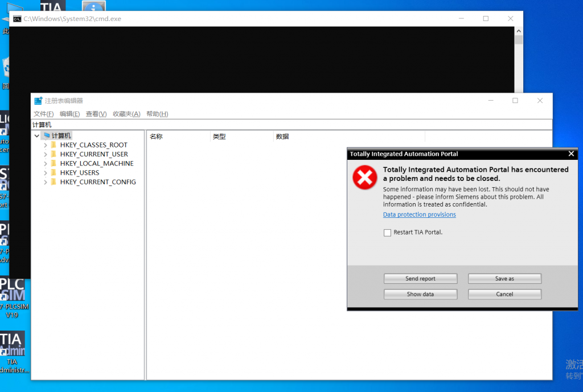Screen dimensions: 583x392
Task: Open the 帮助(H) menu
Action: (x=157, y=114)
